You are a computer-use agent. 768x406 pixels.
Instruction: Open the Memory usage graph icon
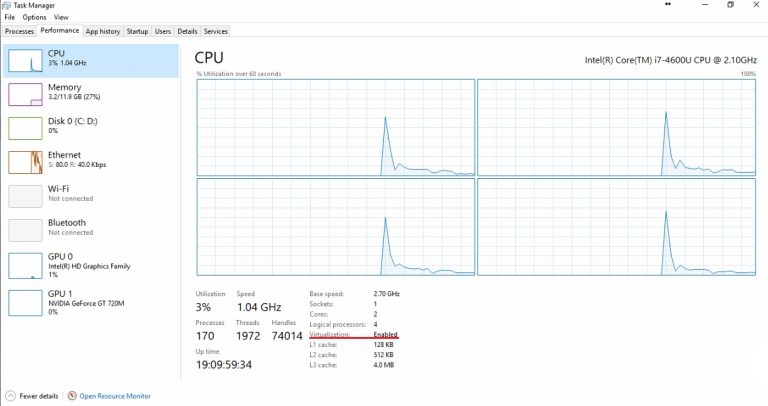tap(25, 94)
